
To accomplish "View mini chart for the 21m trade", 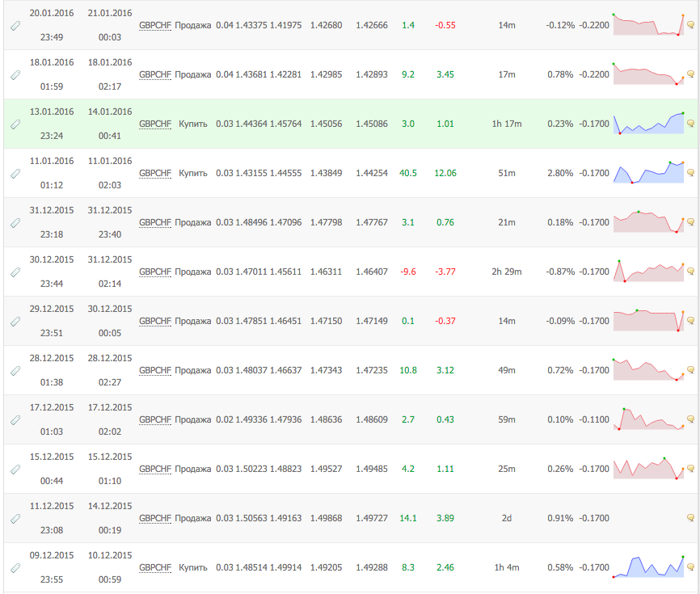I will point(648,221).
